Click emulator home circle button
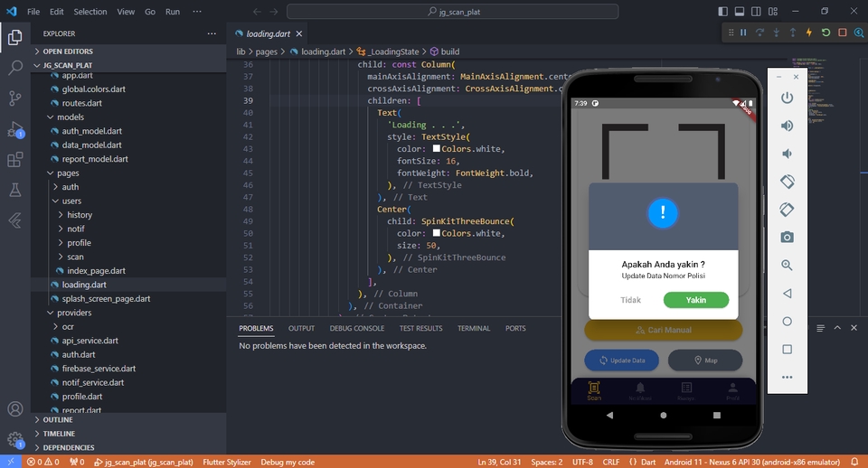This screenshot has height=468, width=868. coord(787,322)
